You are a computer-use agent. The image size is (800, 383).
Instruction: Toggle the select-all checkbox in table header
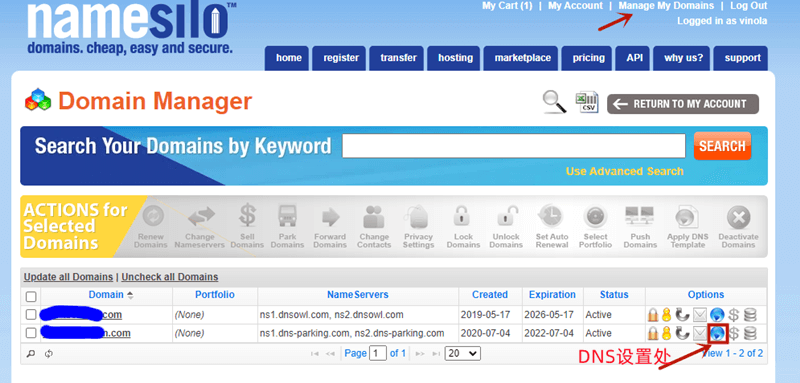point(31,296)
